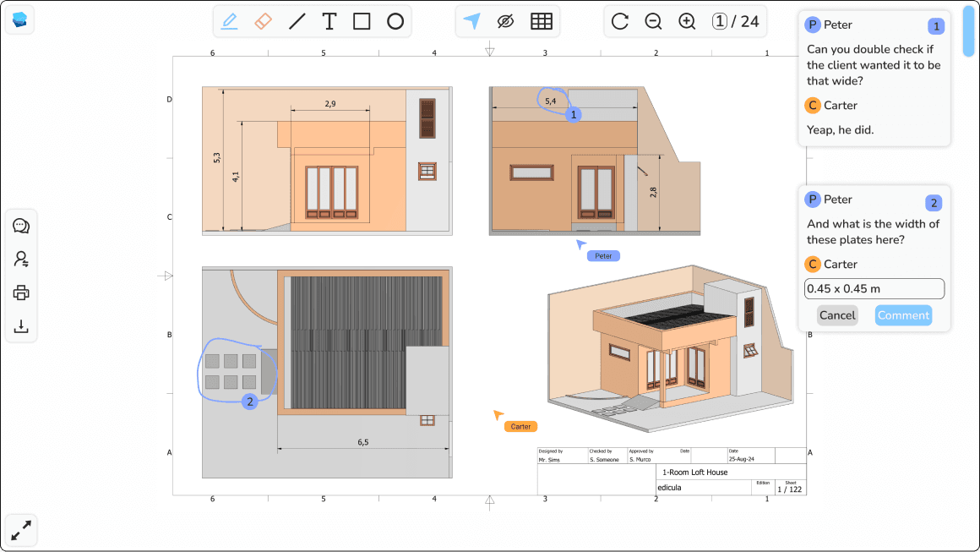This screenshot has width=980, height=552.
Task: Click the comments panel scrollbar
Action: coord(968,32)
